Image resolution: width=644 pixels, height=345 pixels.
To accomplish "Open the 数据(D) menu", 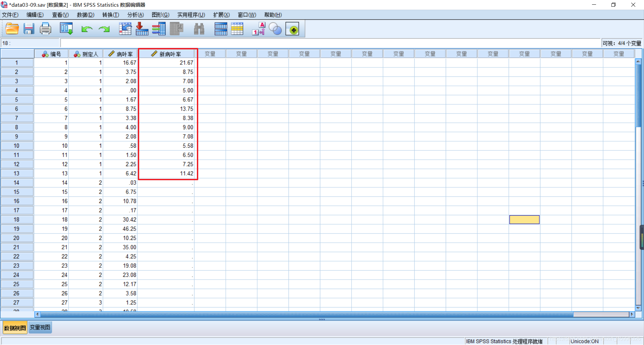I will [86, 15].
